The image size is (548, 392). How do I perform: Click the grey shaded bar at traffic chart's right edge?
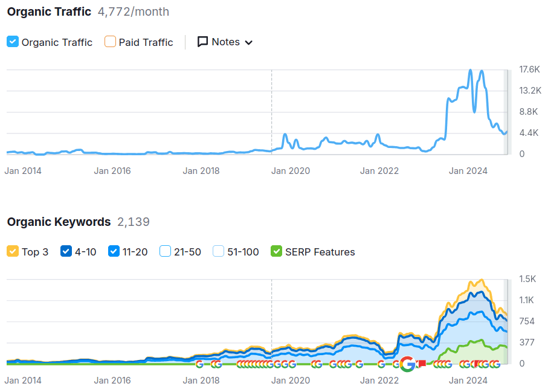coord(508,112)
